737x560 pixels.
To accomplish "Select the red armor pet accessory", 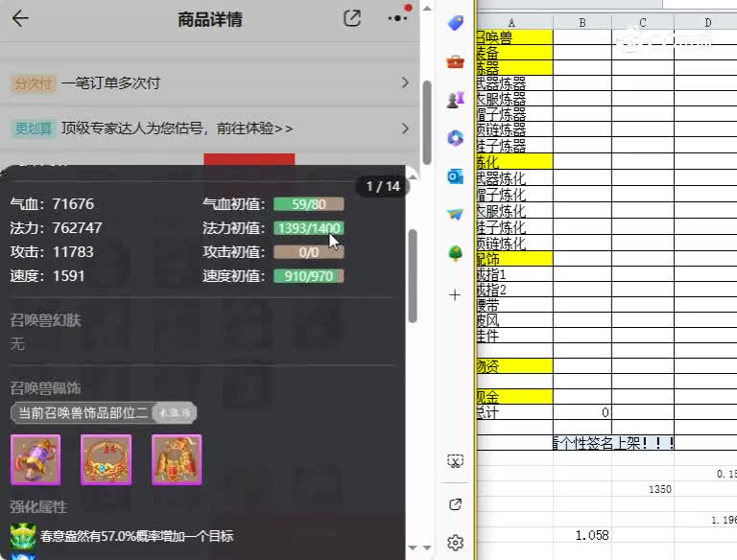I will (177, 459).
